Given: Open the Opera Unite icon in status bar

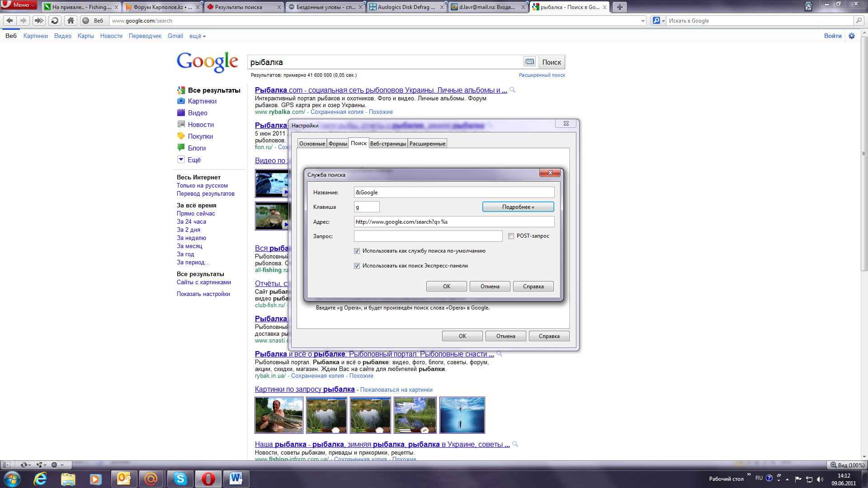Looking at the screenshot, I should (40, 465).
